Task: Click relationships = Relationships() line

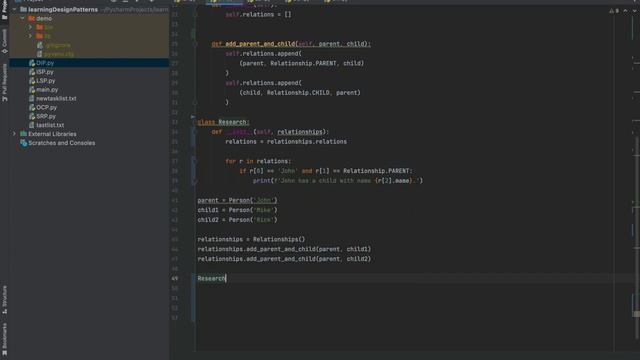Action: [x=251, y=240]
